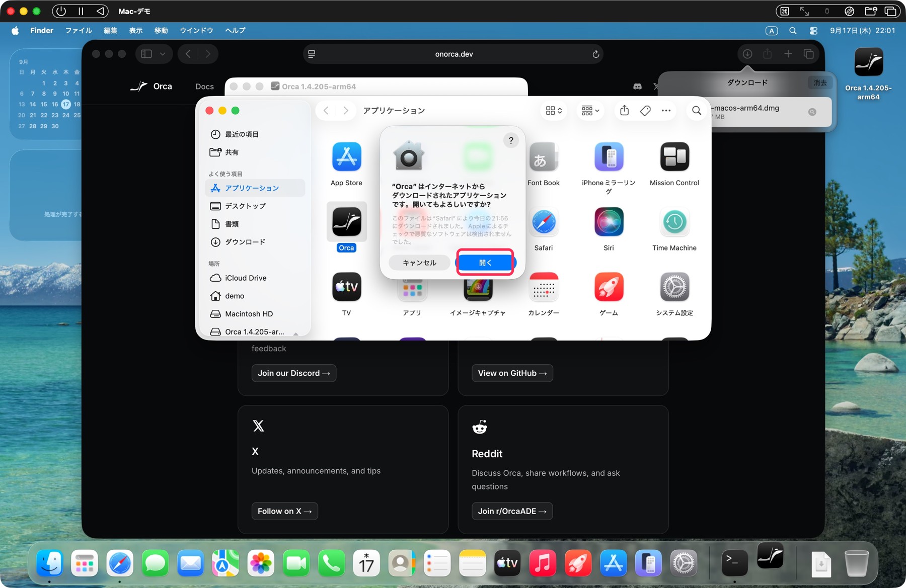Click Join our Discord link
The height and width of the screenshot is (588, 906).
(294, 373)
